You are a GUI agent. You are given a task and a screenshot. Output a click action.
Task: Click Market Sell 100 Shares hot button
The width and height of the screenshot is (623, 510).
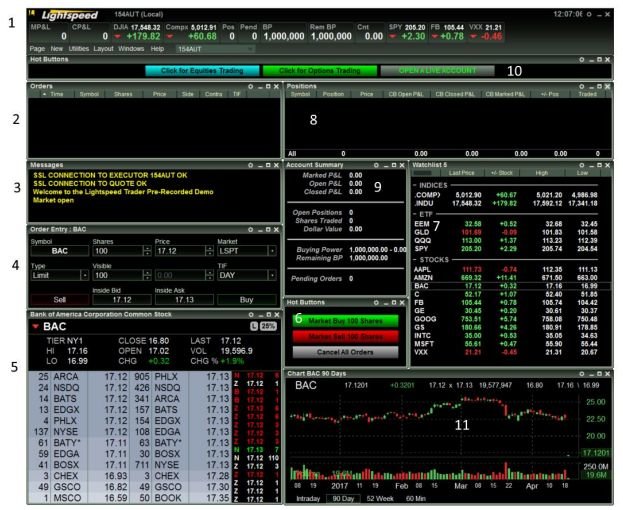click(345, 337)
